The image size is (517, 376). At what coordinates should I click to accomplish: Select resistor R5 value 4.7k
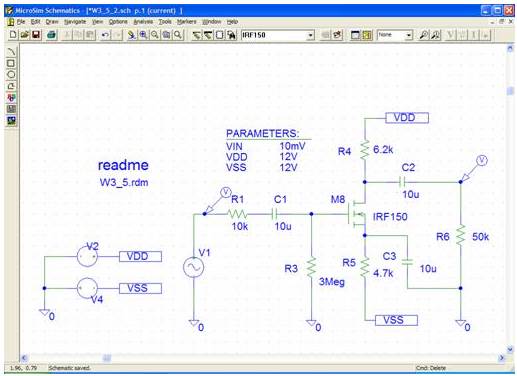[383, 273]
